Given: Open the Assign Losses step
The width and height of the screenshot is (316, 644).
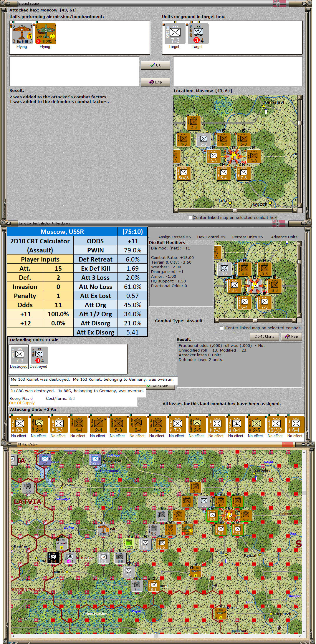Looking at the screenshot, I should pyautogui.click(x=174, y=237).
